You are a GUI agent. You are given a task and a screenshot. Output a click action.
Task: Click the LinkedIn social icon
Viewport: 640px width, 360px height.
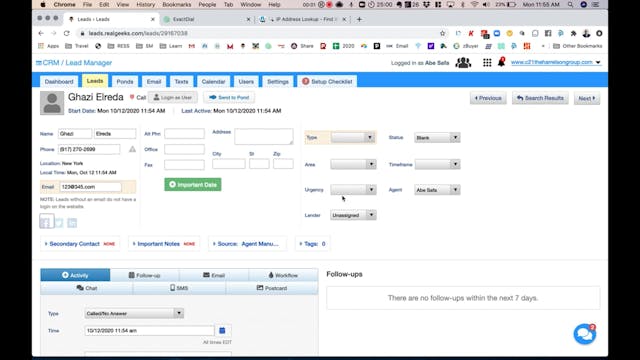[72, 222]
